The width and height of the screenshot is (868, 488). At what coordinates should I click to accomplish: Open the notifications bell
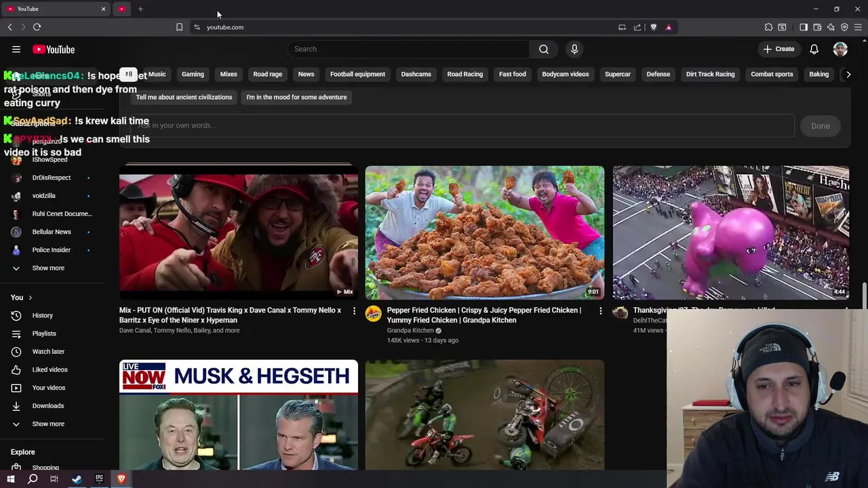click(x=814, y=49)
